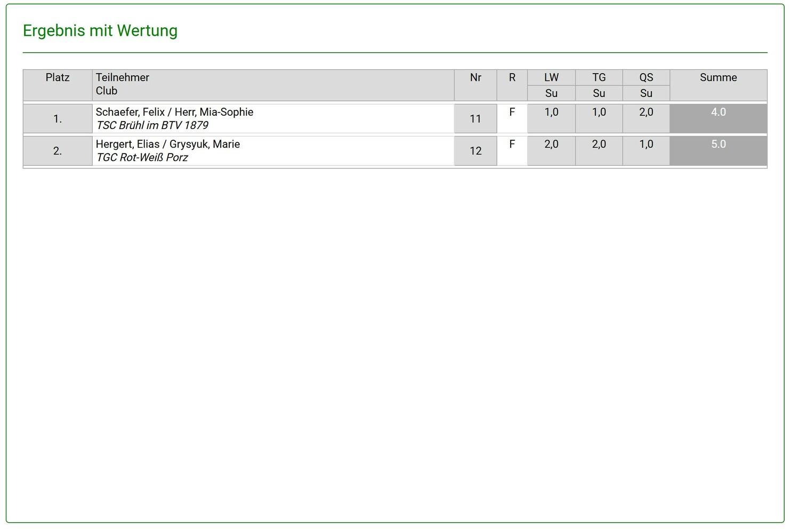790x532 pixels.
Task: Select the QS dance column header
Action: tap(646, 78)
